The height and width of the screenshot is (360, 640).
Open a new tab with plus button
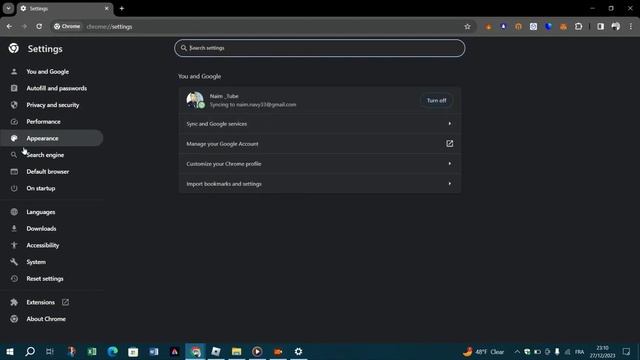coord(122,8)
